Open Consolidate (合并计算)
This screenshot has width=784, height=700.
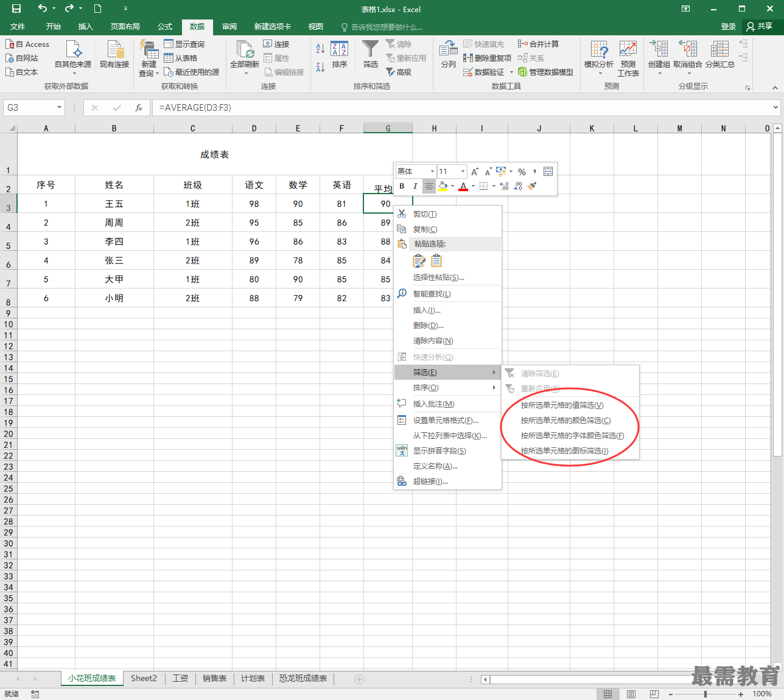coord(538,44)
